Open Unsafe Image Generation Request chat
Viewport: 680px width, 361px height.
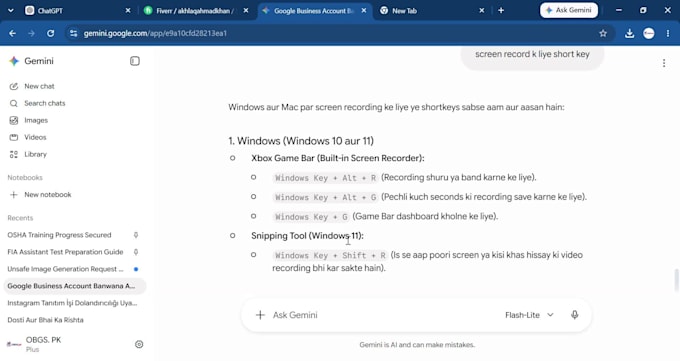point(65,269)
